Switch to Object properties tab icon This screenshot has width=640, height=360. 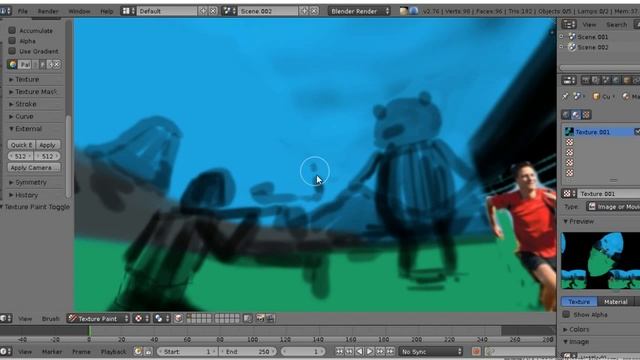(626, 80)
